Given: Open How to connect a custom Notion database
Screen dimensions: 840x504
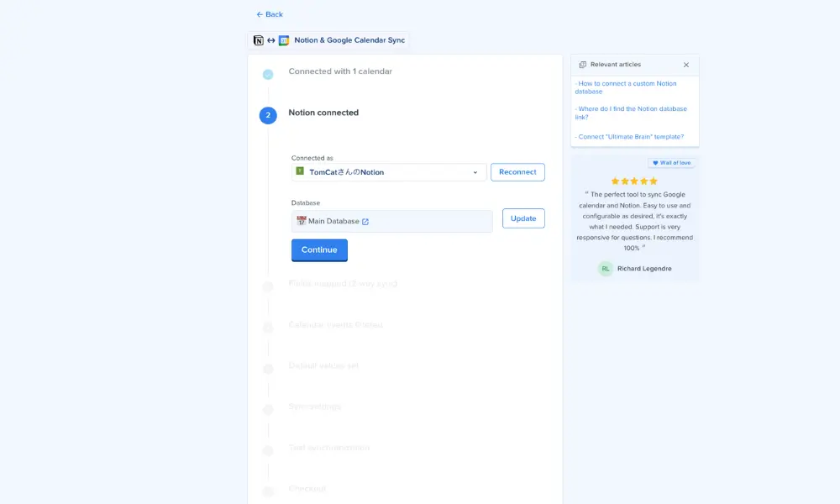Looking at the screenshot, I should pos(626,87).
